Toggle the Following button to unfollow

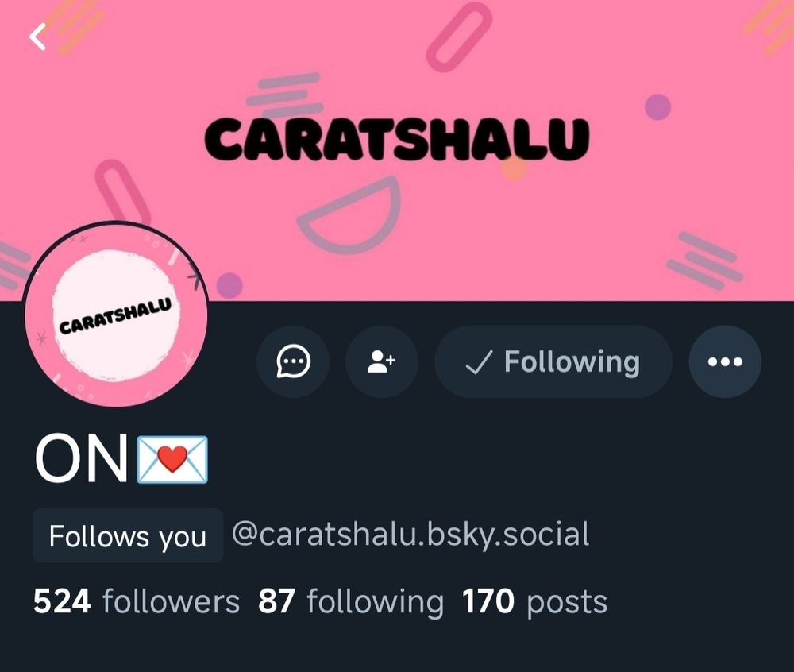pyautogui.click(x=553, y=361)
